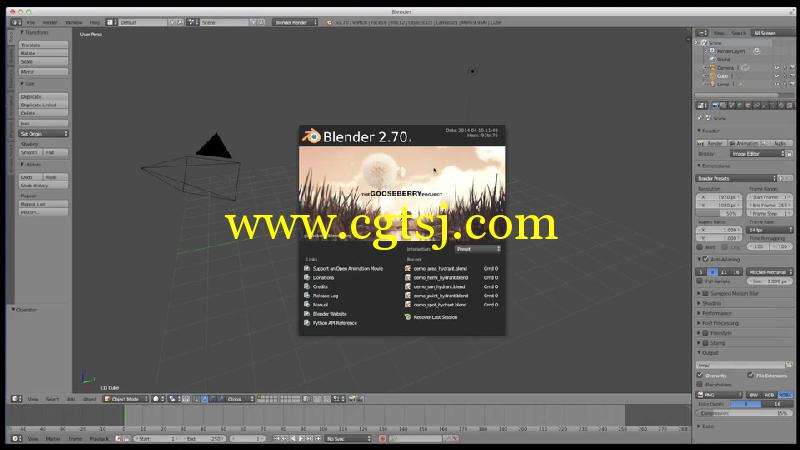Click the RenderLayers icon in outliner
The height and width of the screenshot is (450, 800).
tap(713, 51)
